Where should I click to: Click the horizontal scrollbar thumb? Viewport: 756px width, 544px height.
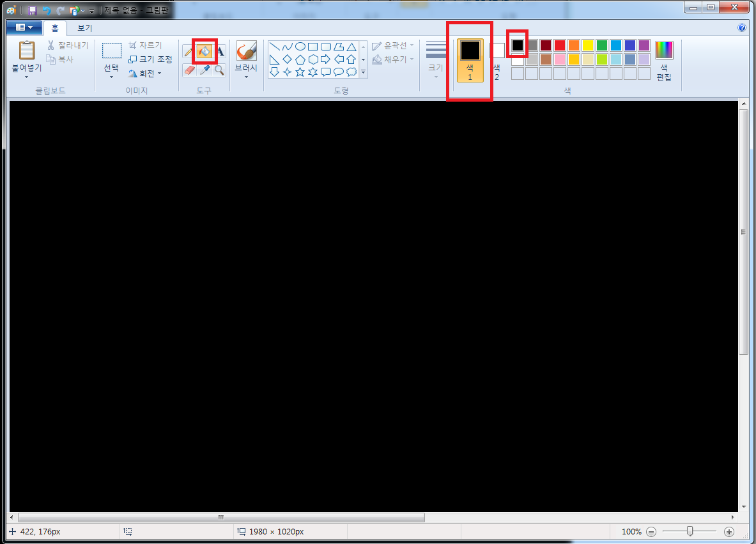click(221, 518)
